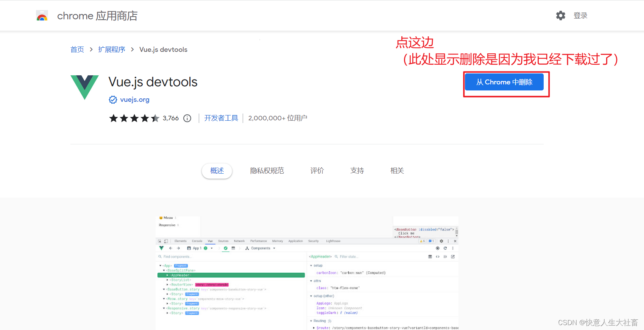
Task: Open the 评价 tab
Action: (317, 171)
